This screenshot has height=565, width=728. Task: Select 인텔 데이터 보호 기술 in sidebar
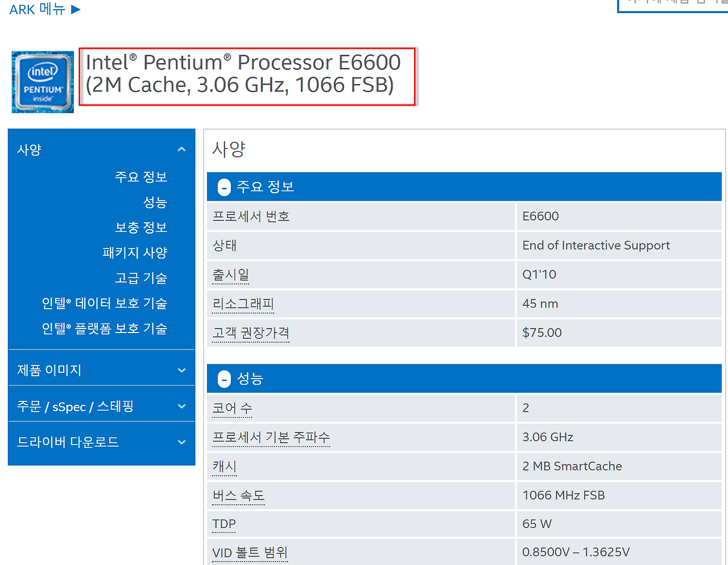click(105, 303)
